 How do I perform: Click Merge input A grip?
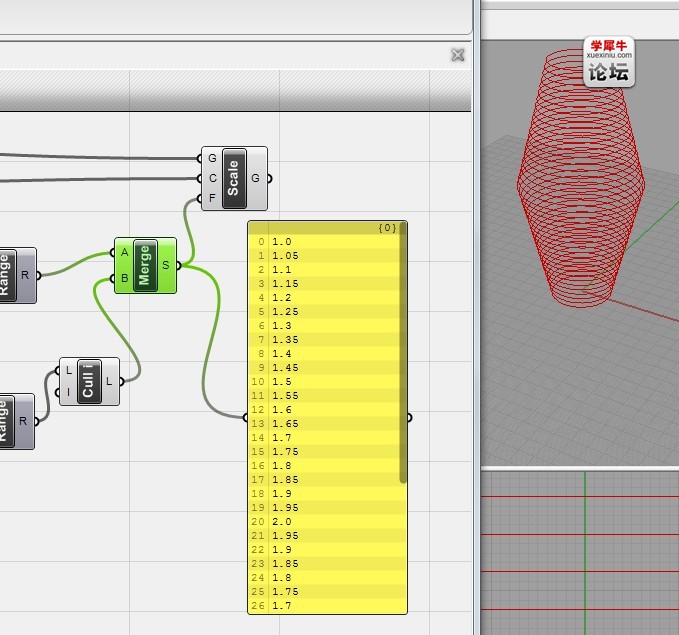point(113,253)
